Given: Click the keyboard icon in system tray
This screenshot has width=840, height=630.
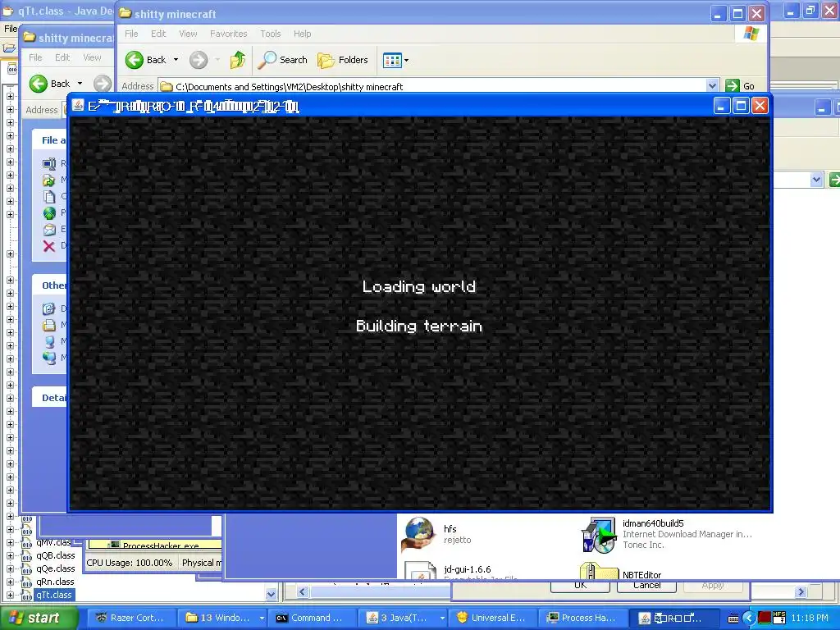Looking at the screenshot, I should pyautogui.click(x=733, y=619).
